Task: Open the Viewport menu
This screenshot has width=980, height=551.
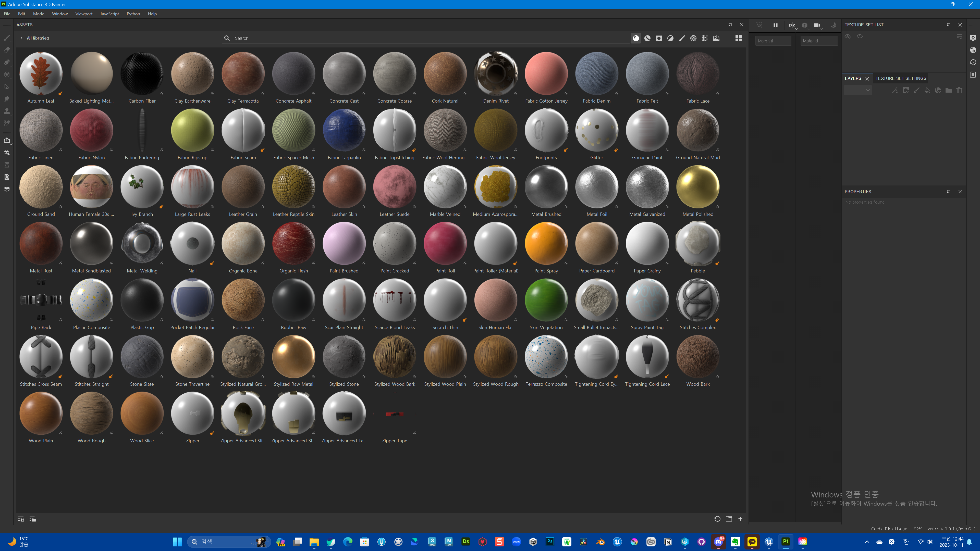Action: [x=84, y=14]
